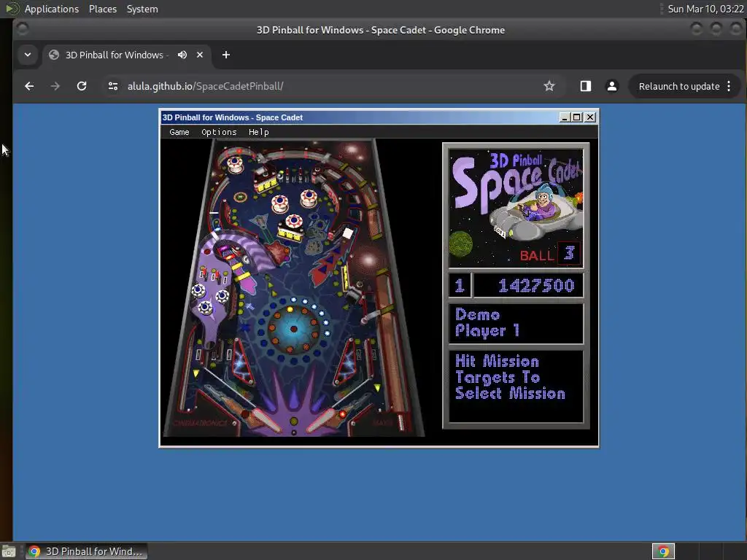Click the Space Cadet logo image
The image size is (747, 560).
click(516, 208)
